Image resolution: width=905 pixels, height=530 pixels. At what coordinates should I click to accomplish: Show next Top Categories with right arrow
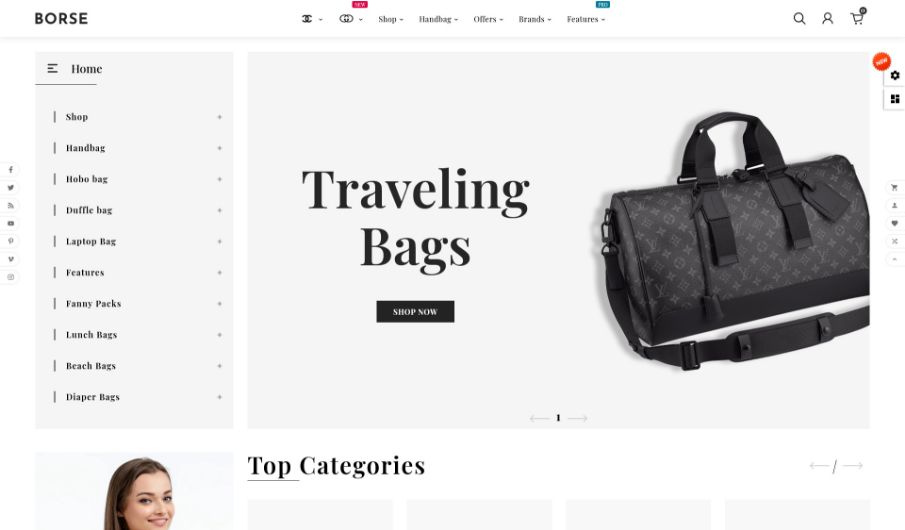852,465
